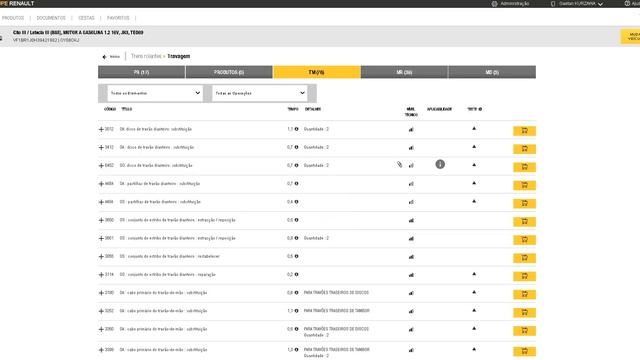Expand the DD pastilhas de travão 0,4 row
The image size is (640, 360).
tap(101, 202)
